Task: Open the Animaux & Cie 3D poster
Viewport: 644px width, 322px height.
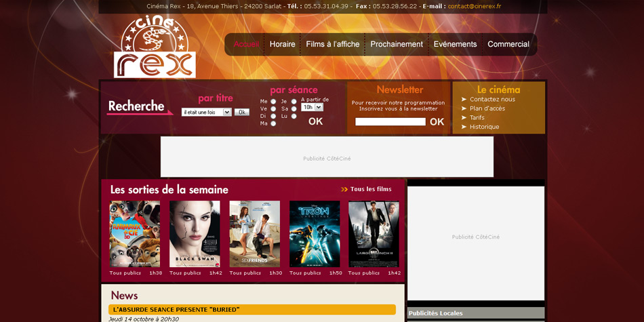Action: tap(135, 234)
